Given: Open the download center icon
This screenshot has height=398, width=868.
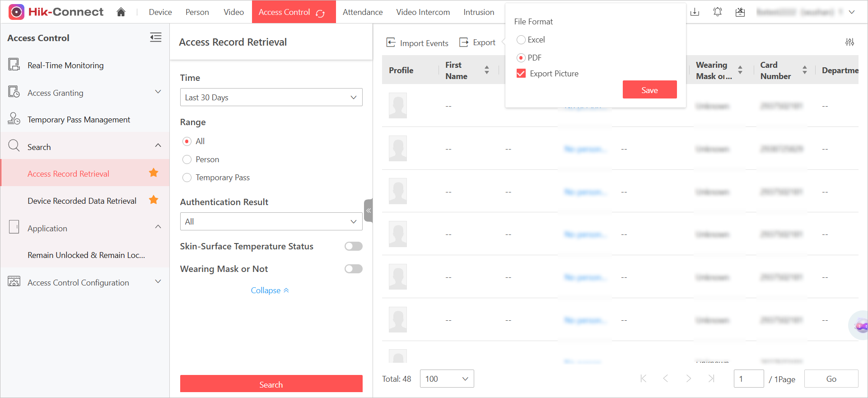Looking at the screenshot, I should (x=695, y=12).
